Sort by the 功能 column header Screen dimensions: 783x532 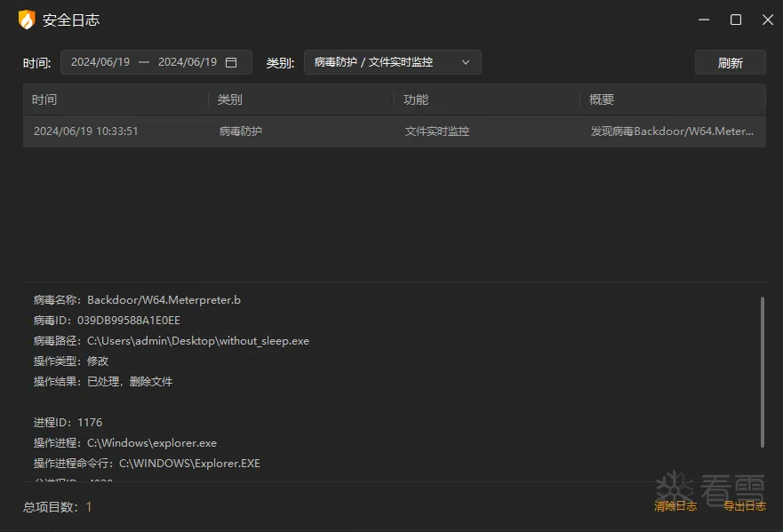click(487, 99)
